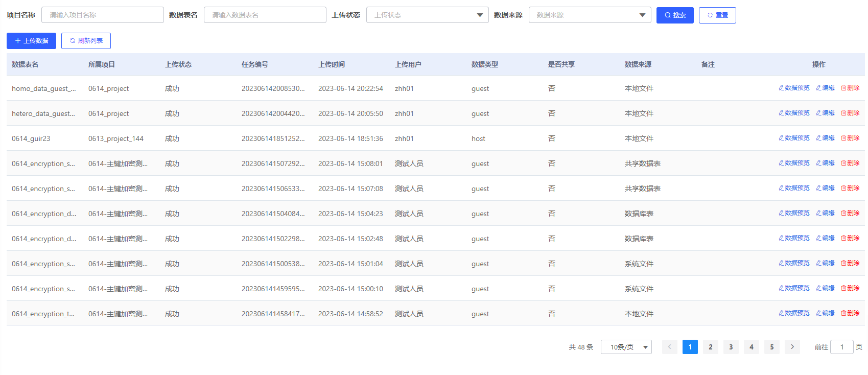Preview data for row uploaded 15:04:23
Screen dimensions: 868x375
(x=794, y=213)
